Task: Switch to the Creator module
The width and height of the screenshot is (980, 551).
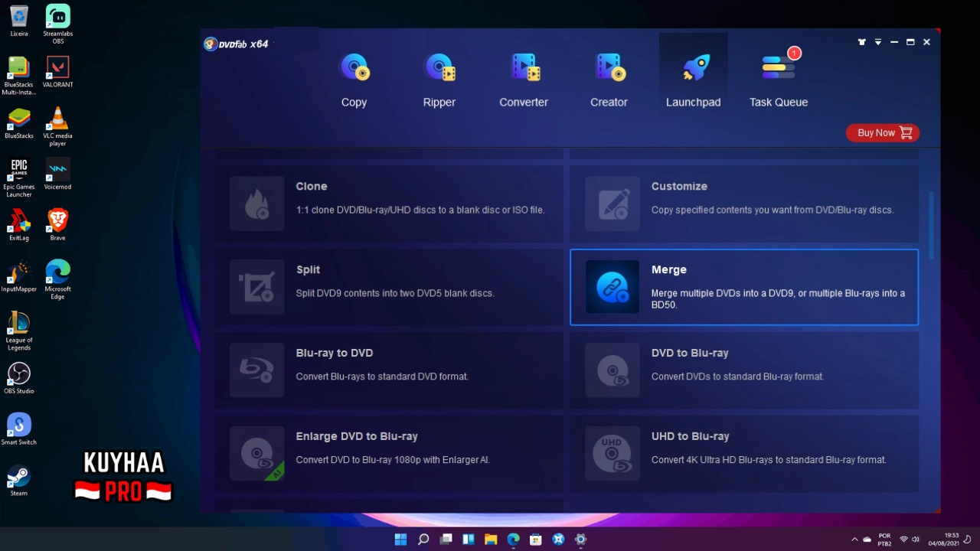Action: coord(609,80)
